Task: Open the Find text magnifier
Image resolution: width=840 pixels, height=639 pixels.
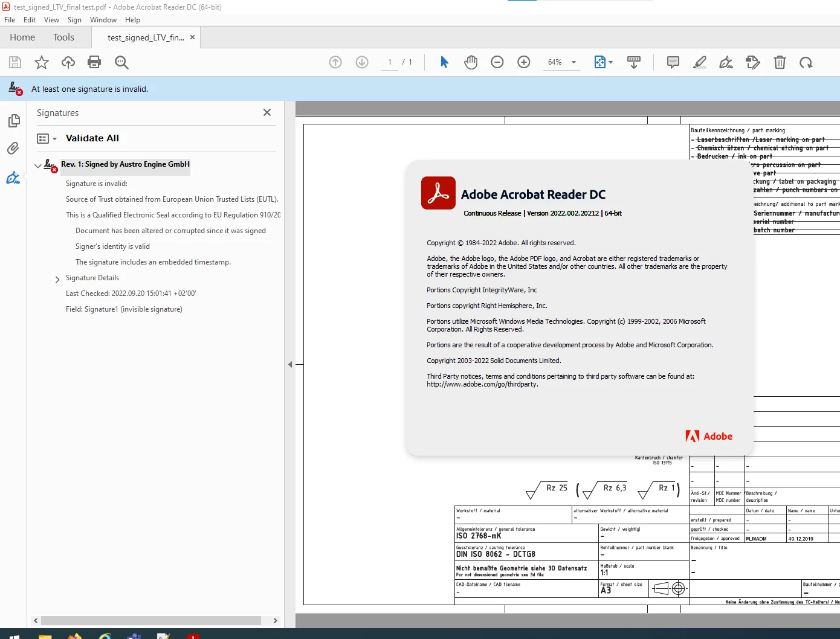Action: tap(121, 62)
